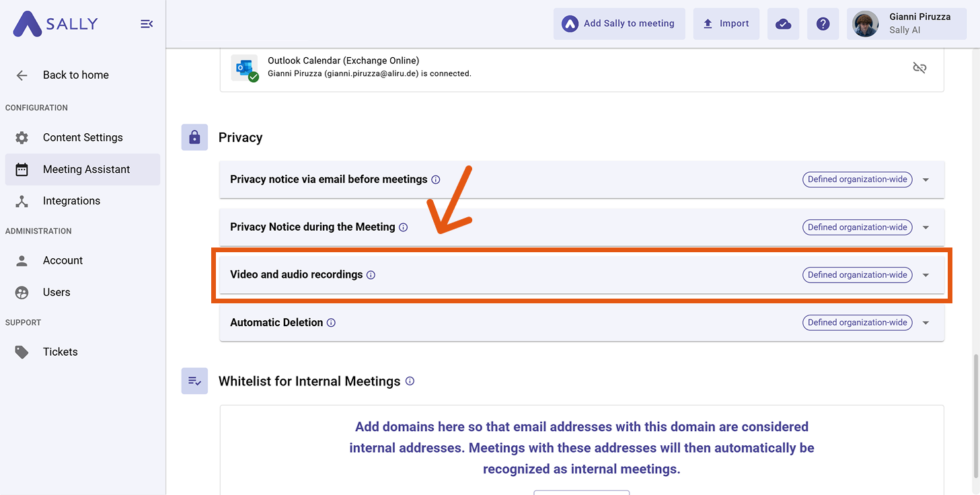Viewport: 980px width, 495px height.
Task: Click the Import button
Action: click(x=726, y=24)
